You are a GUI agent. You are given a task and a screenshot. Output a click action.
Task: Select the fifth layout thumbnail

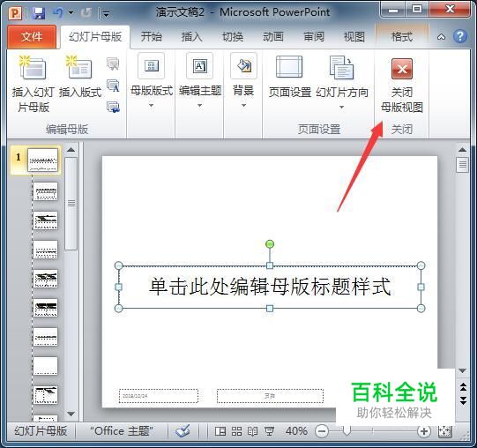coord(45,279)
